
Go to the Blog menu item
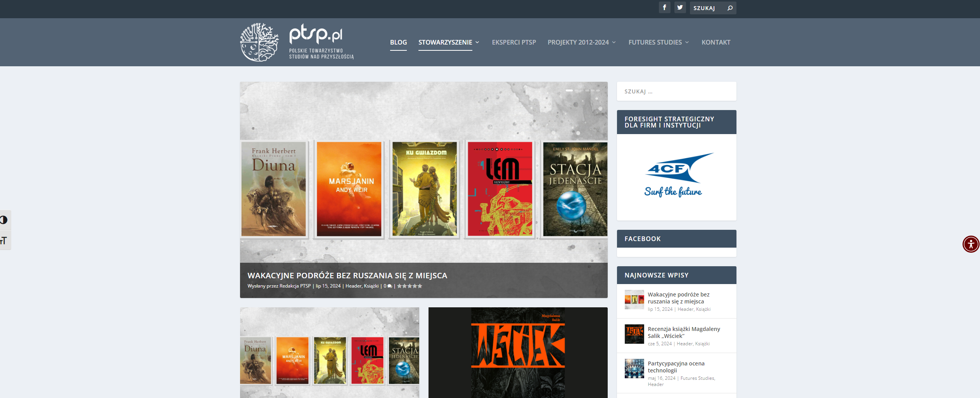tap(398, 42)
